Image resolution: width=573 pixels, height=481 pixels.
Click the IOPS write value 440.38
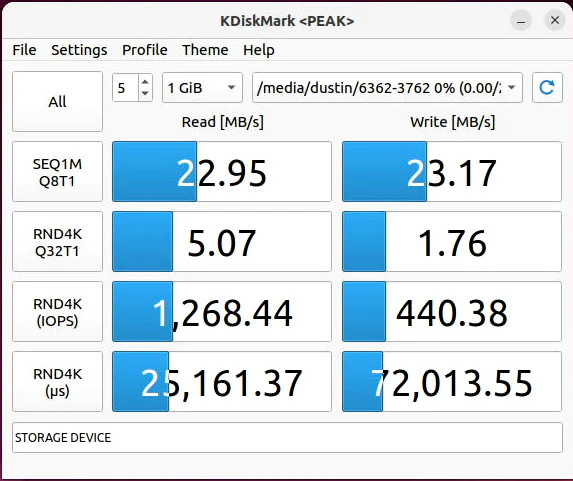[452, 312]
